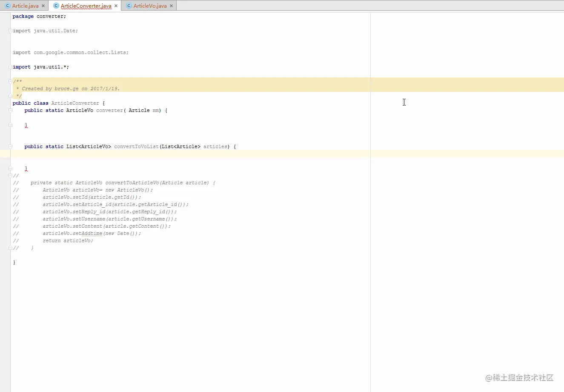Click 'import com.google.common.collect.Lists;' line
The width and height of the screenshot is (564, 392).
click(x=71, y=52)
